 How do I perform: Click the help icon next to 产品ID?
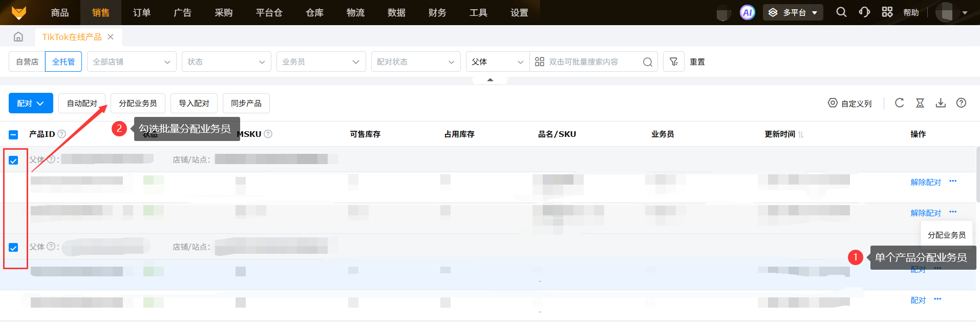62,134
